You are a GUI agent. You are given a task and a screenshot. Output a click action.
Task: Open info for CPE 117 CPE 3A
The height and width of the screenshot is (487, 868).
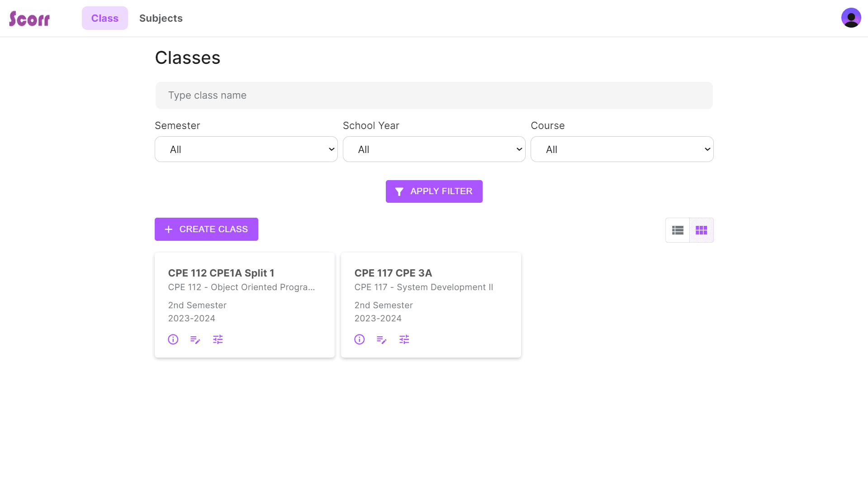tap(359, 339)
